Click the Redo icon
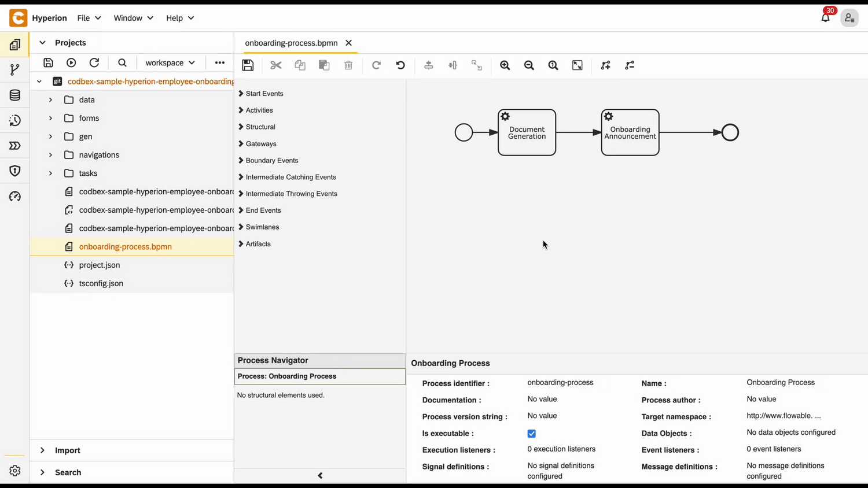 pyautogui.click(x=376, y=65)
